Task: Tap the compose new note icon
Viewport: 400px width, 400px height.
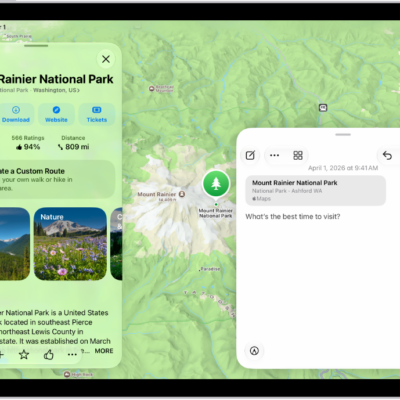Action: click(x=250, y=155)
